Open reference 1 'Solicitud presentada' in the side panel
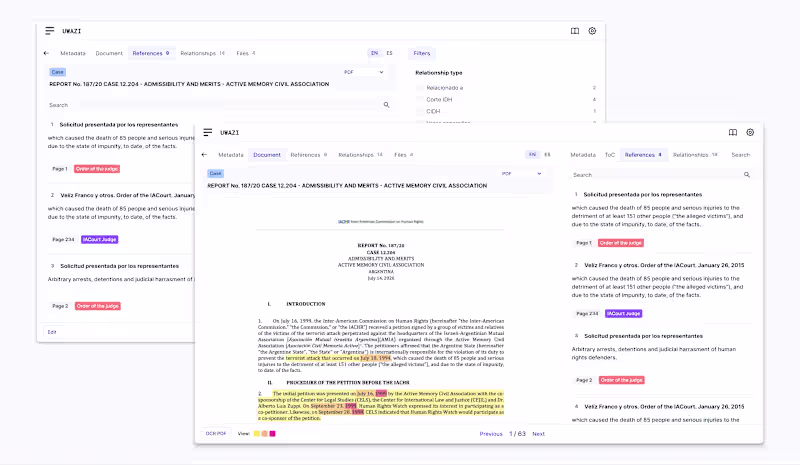 [x=643, y=194]
